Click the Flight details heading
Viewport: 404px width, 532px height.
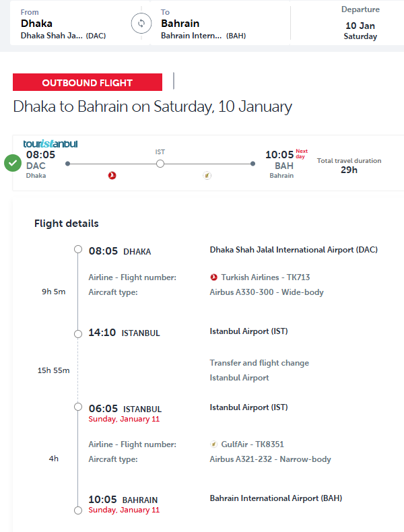coord(67,224)
